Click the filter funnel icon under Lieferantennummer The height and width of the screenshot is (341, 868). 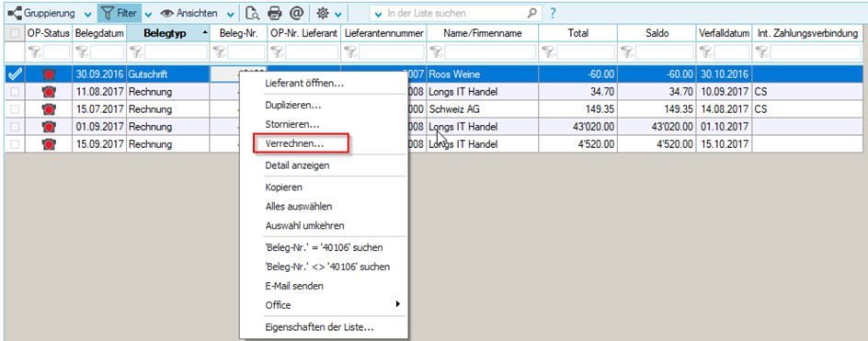pyautogui.click(x=350, y=52)
